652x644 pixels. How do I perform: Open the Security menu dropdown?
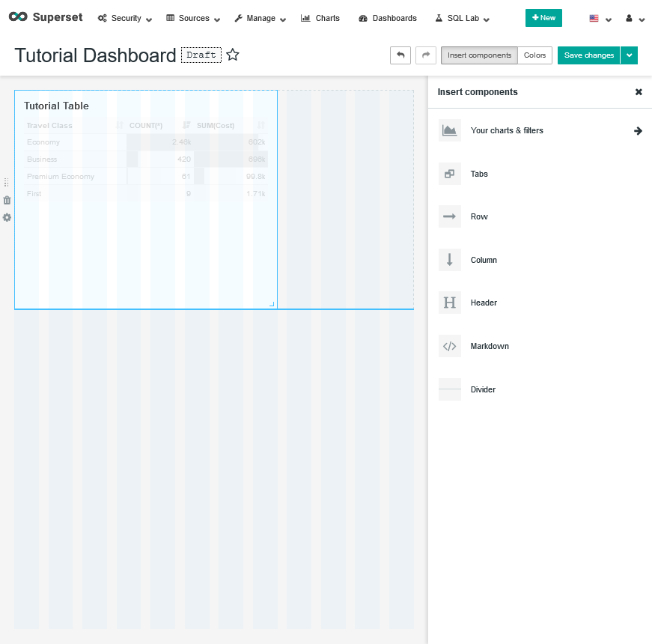[125, 18]
